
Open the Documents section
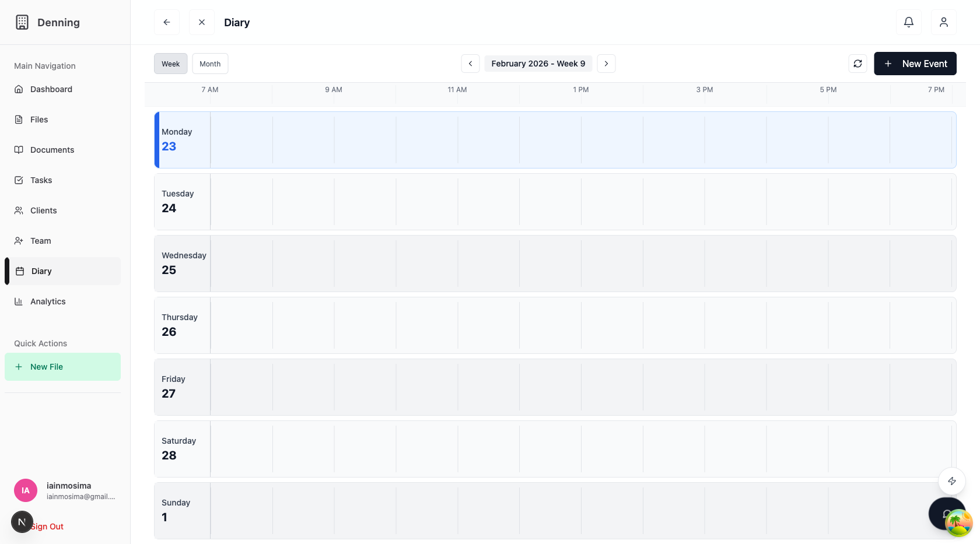point(51,149)
